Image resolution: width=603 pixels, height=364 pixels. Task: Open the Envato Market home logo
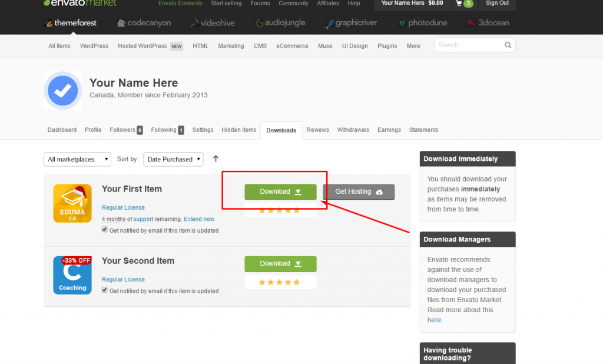coord(79,4)
